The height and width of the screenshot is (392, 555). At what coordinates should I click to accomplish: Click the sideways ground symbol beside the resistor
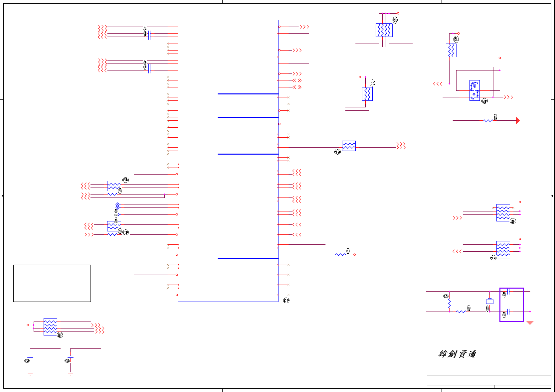point(518,121)
